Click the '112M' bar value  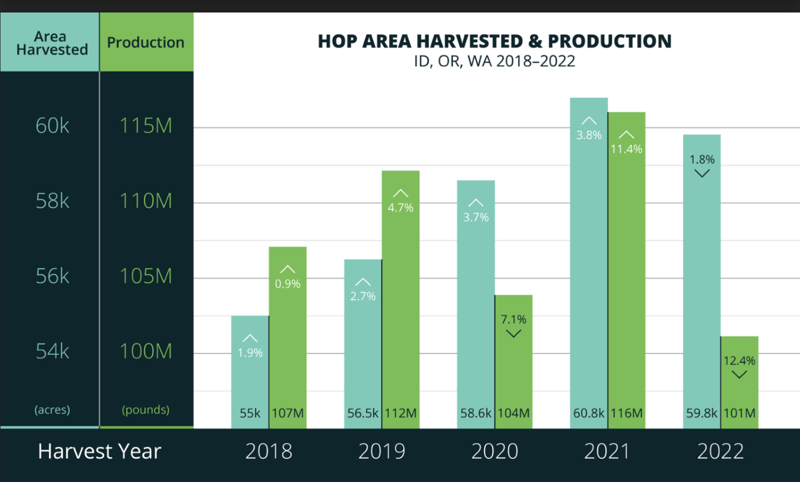[401, 413]
